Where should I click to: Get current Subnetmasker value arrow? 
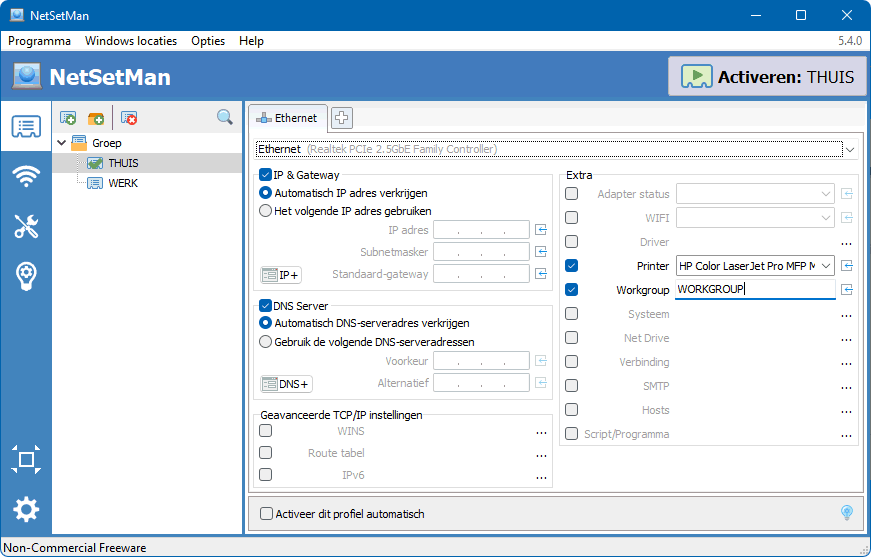coord(541,252)
